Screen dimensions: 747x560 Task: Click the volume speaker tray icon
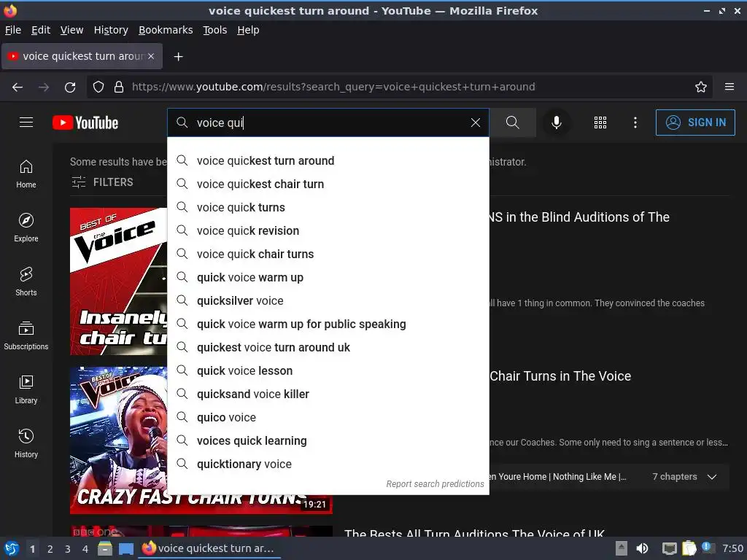642,548
